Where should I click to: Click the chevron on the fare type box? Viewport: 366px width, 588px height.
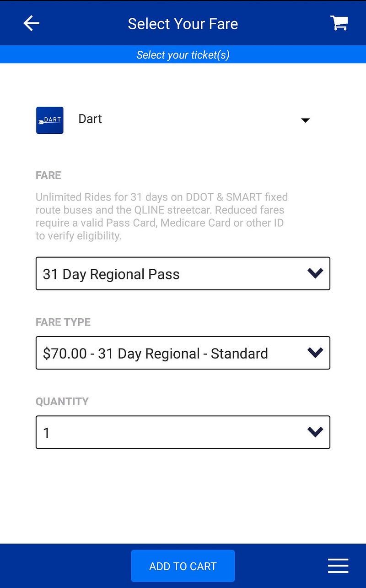[x=315, y=353]
